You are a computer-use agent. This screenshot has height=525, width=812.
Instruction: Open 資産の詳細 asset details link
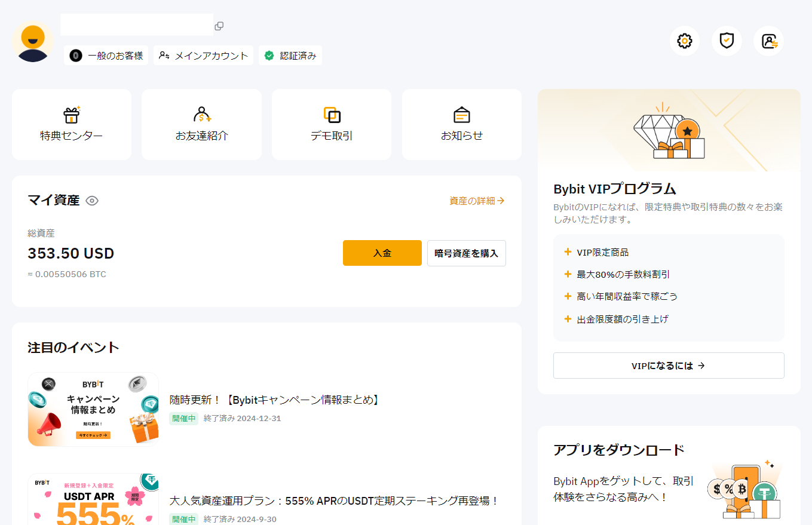(x=477, y=201)
